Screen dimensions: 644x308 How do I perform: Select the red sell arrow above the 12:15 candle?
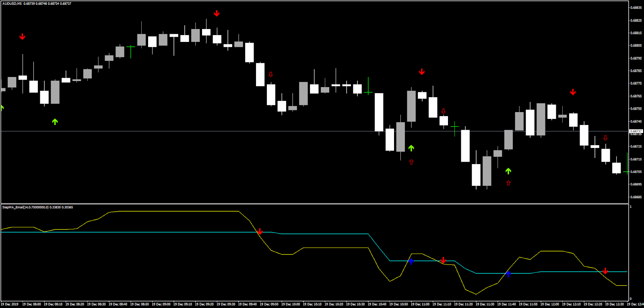[x=573, y=92]
